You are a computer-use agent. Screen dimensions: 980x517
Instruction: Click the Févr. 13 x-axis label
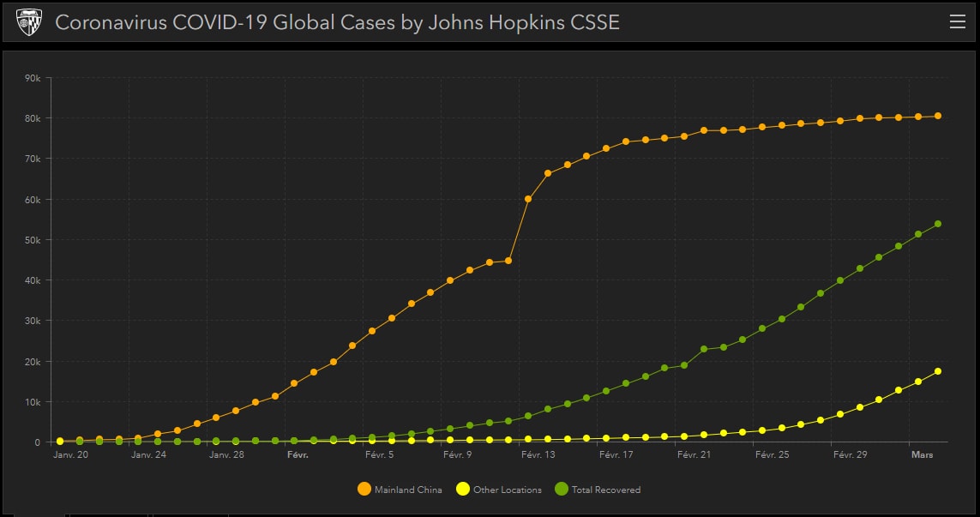538,455
